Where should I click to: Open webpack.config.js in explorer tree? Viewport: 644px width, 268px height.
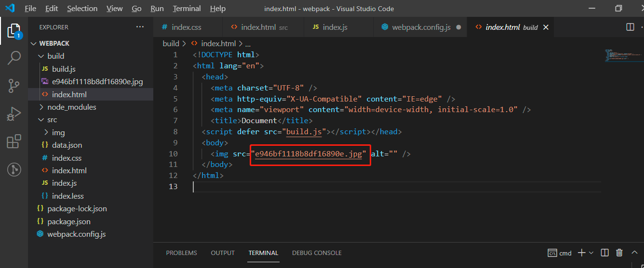click(91, 234)
